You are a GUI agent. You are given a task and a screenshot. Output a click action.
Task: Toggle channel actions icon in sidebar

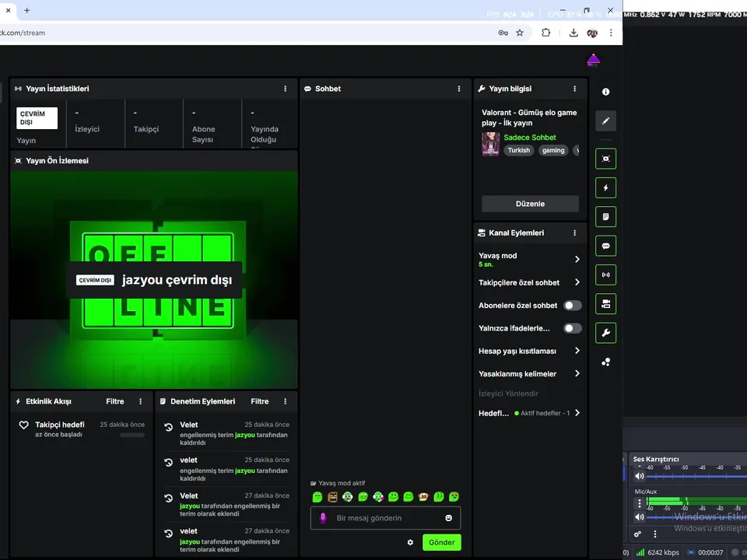pyautogui.click(x=605, y=304)
